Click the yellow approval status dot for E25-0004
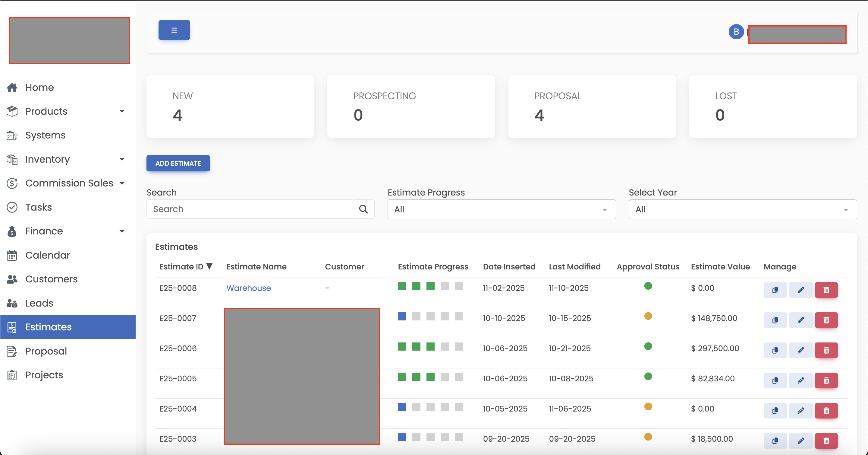868x455 pixels. [x=648, y=407]
